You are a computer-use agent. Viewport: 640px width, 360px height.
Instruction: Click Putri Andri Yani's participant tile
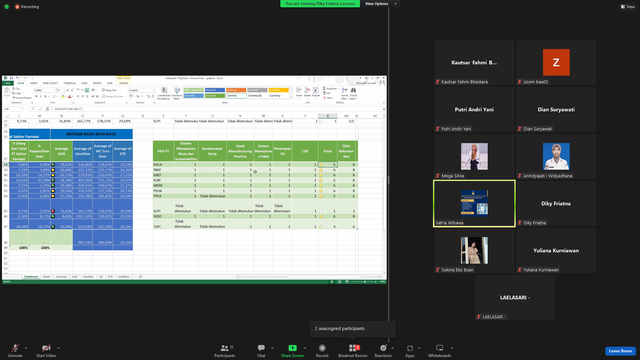coord(474,109)
